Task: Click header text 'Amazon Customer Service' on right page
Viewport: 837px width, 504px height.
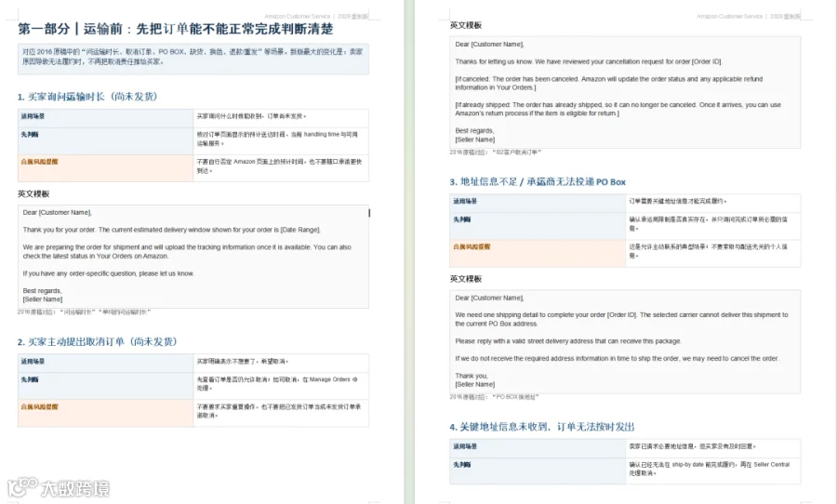Action: [729, 17]
